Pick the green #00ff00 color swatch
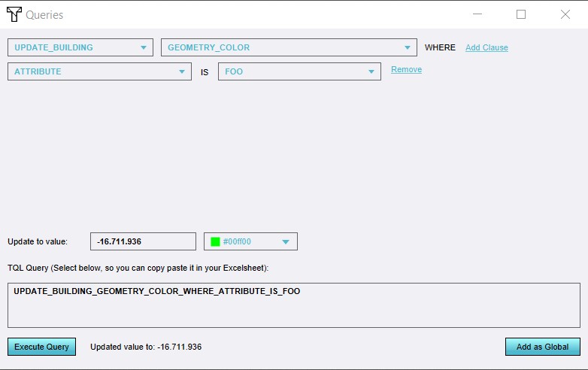 [x=215, y=242]
